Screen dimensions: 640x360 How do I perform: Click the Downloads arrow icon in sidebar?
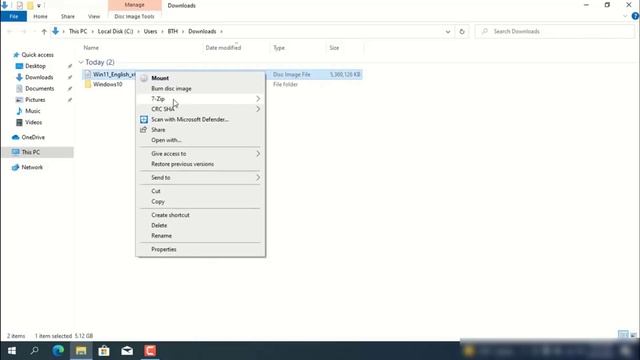pos(19,77)
